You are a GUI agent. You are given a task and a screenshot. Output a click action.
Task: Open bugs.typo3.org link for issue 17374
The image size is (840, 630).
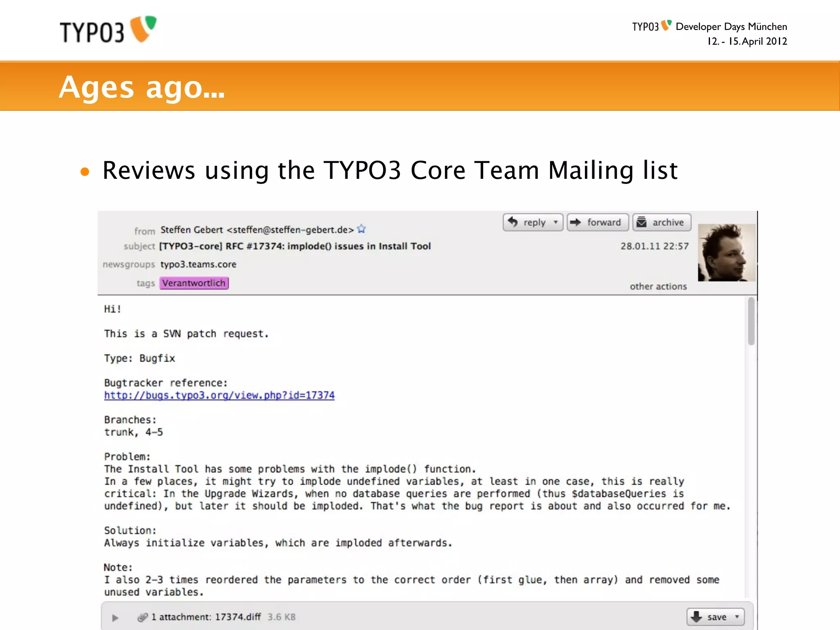pos(219,395)
